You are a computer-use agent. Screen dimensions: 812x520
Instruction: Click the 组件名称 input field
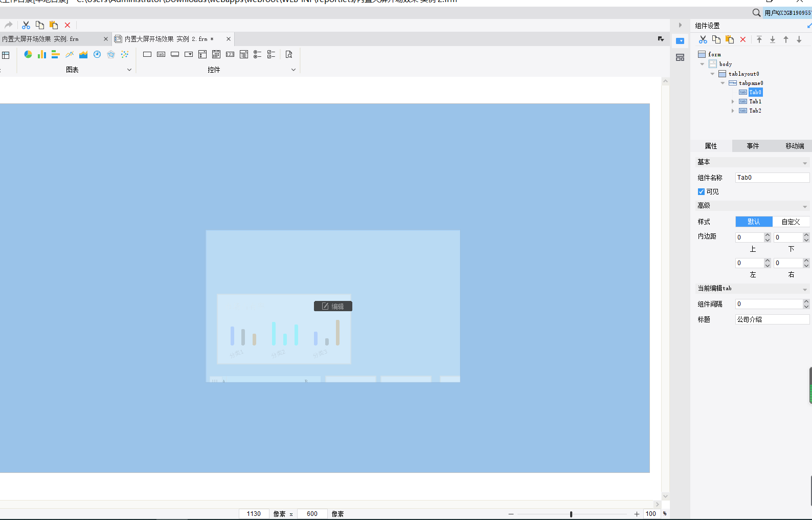(x=773, y=178)
